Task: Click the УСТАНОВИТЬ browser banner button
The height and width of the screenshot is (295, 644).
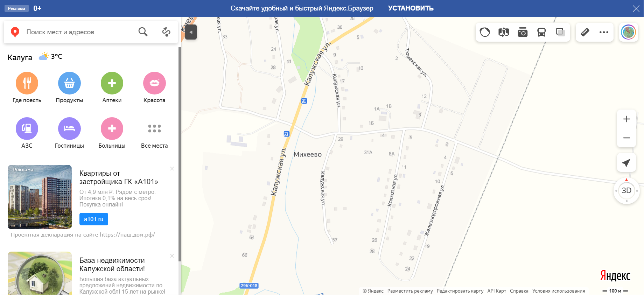Action: click(411, 8)
